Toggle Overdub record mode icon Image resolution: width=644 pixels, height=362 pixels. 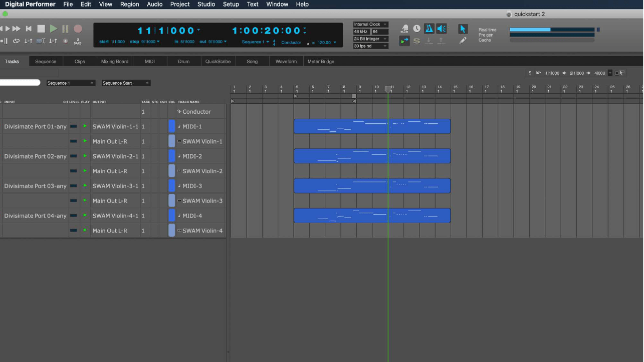click(x=65, y=41)
